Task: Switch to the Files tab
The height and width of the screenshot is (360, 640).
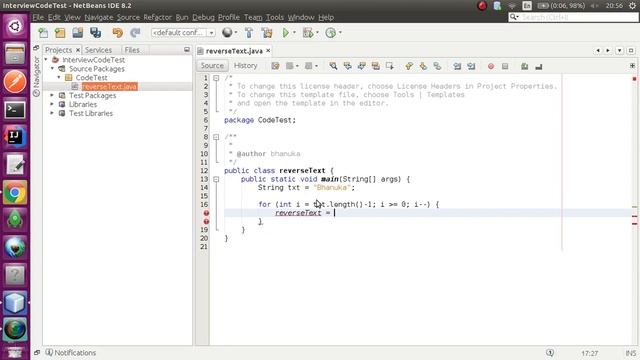Action: tap(132, 50)
